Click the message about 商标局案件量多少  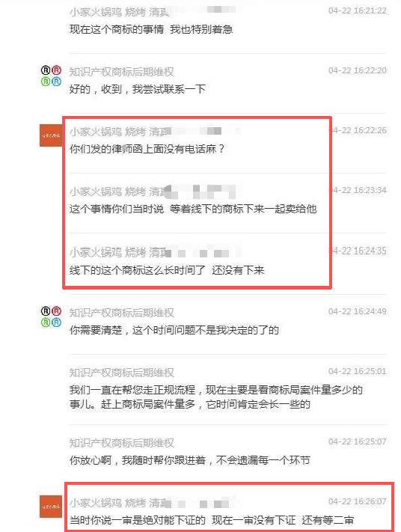(216, 397)
